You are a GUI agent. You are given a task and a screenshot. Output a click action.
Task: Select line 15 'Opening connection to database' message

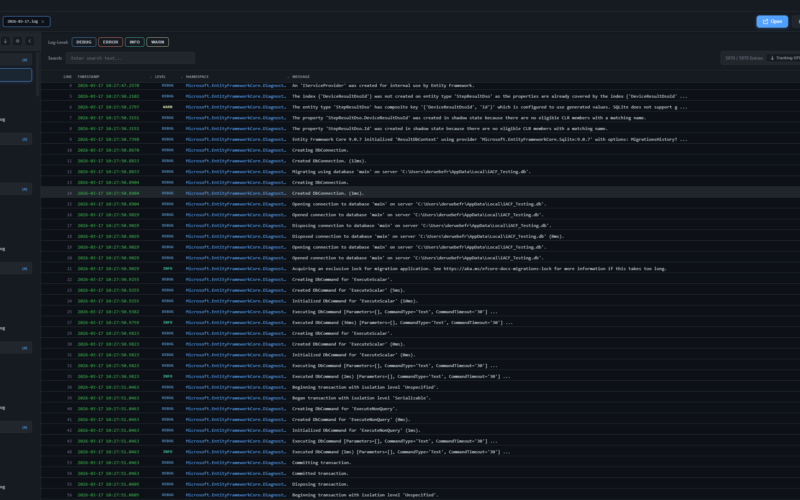419,204
